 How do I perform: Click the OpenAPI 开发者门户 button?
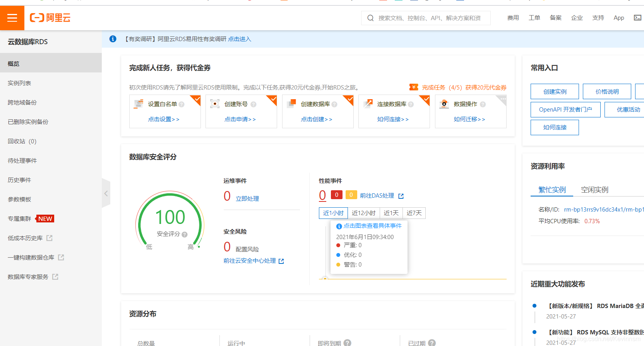[x=565, y=110]
